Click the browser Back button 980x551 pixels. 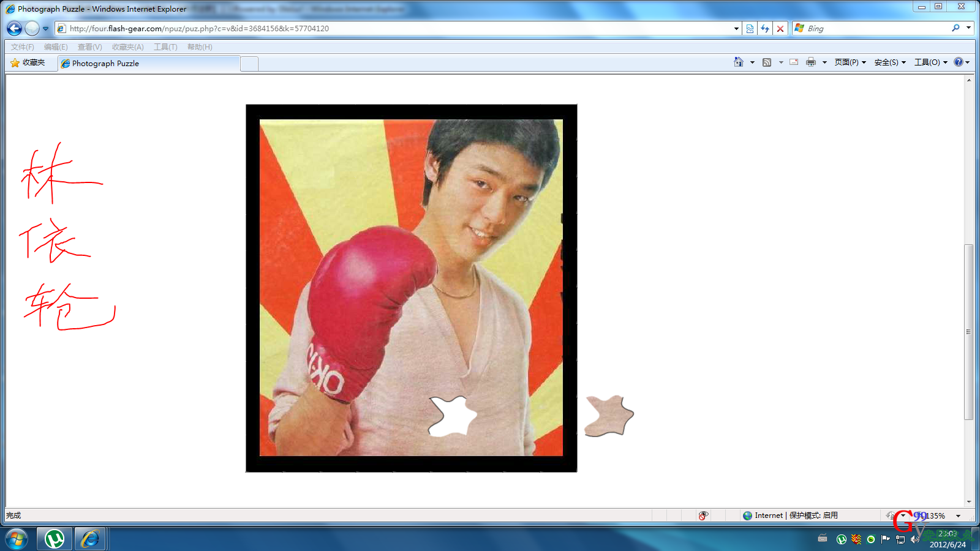14,28
